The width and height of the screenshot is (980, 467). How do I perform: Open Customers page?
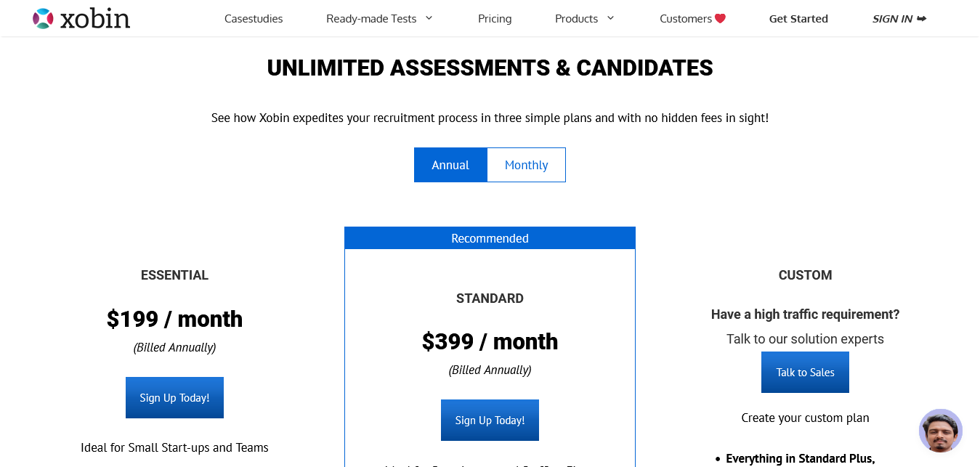pyautogui.click(x=686, y=19)
